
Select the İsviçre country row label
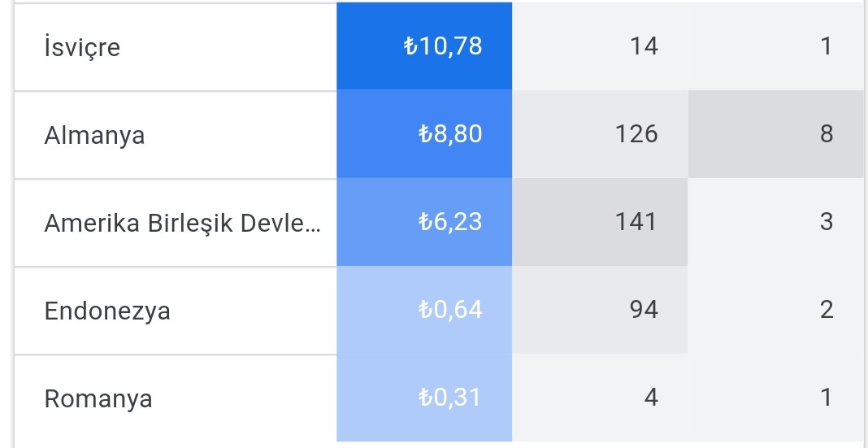[x=82, y=46]
